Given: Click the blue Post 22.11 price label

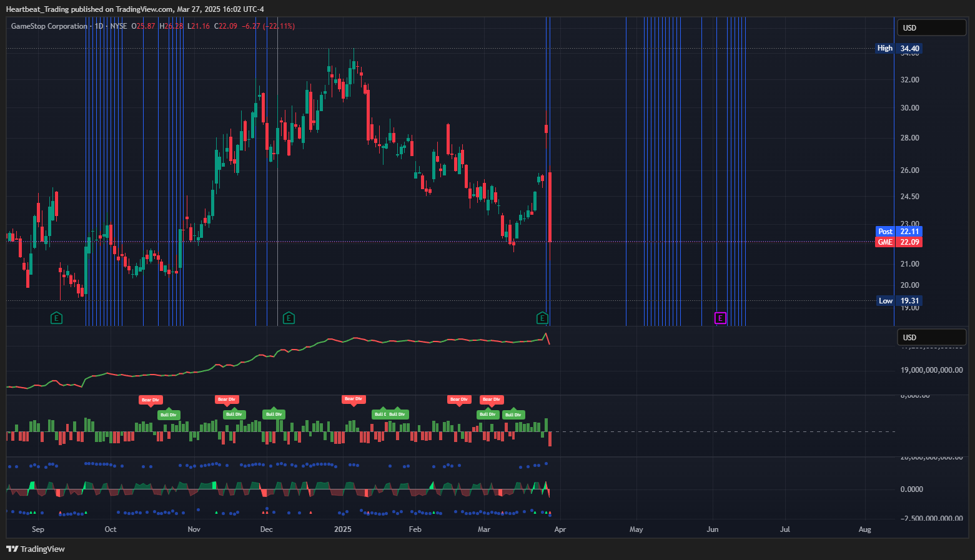Looking at the screenshot, I should (x=899, y=231).
